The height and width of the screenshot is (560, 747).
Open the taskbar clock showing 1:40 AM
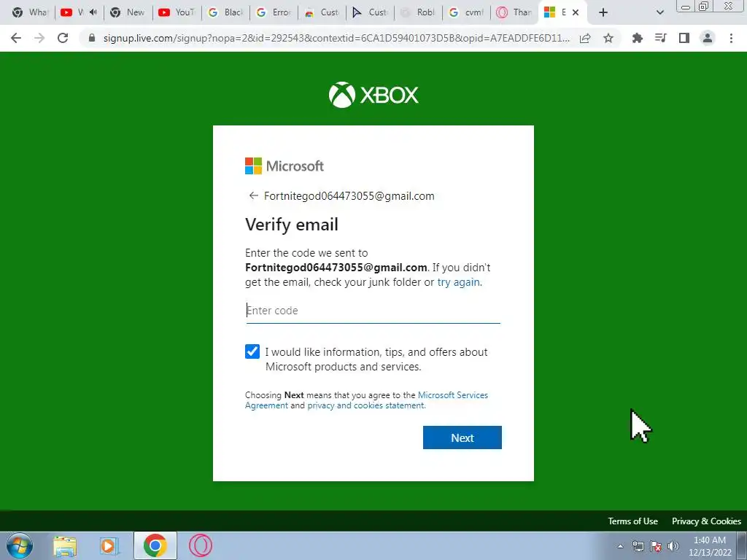coord(710,546)
